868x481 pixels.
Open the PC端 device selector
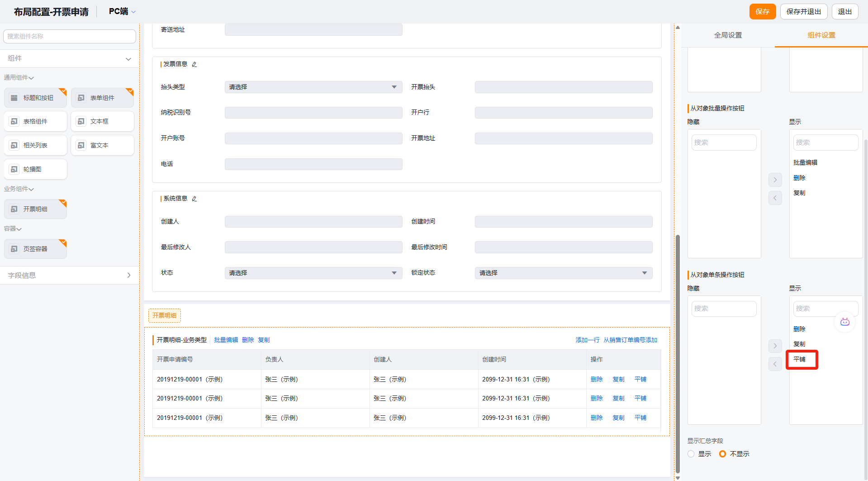122,12
